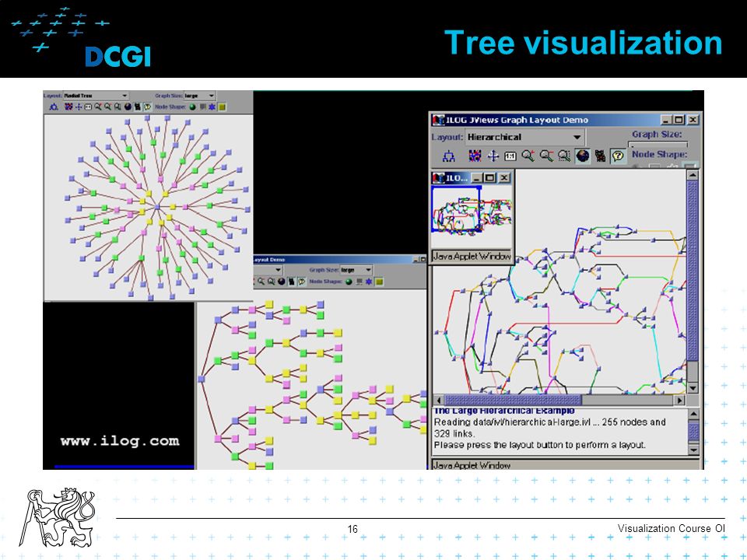Click the www.ilog.com link text
Image resolution: width=747 pixels, height=560 pixels.
tap(120, 441)
